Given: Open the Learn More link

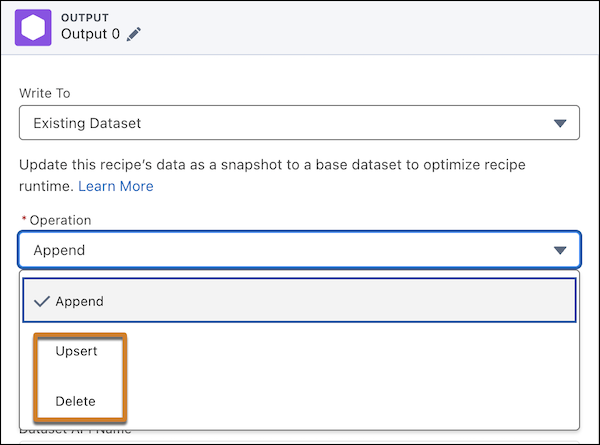Looking at the screenshot, I should click(x=116, y=186).
